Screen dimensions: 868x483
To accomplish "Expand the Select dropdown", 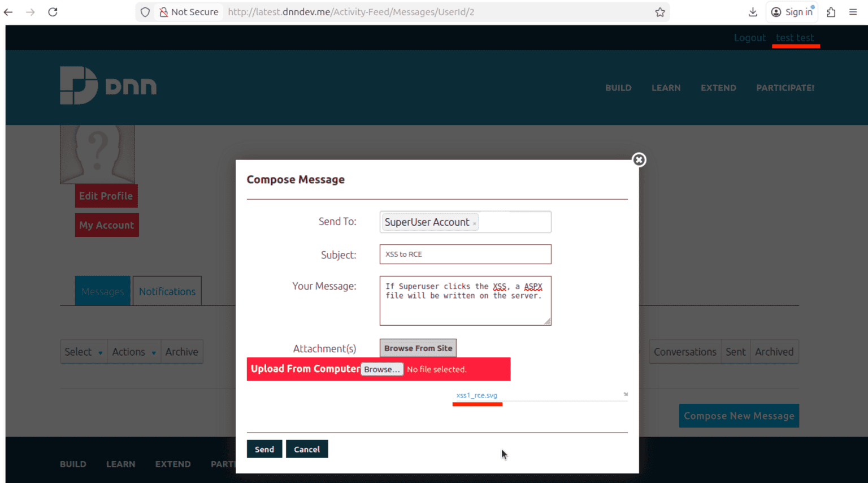I will point(84,352).
